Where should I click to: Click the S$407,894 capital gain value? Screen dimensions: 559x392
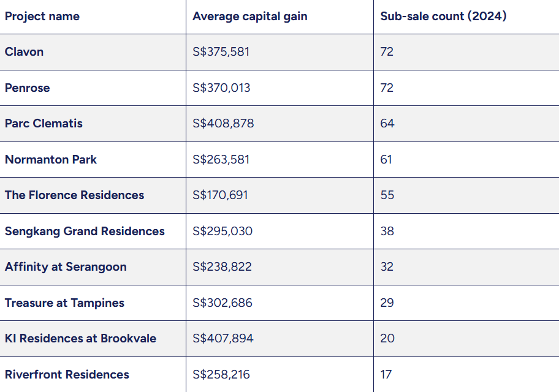click(x=222, y=339)
